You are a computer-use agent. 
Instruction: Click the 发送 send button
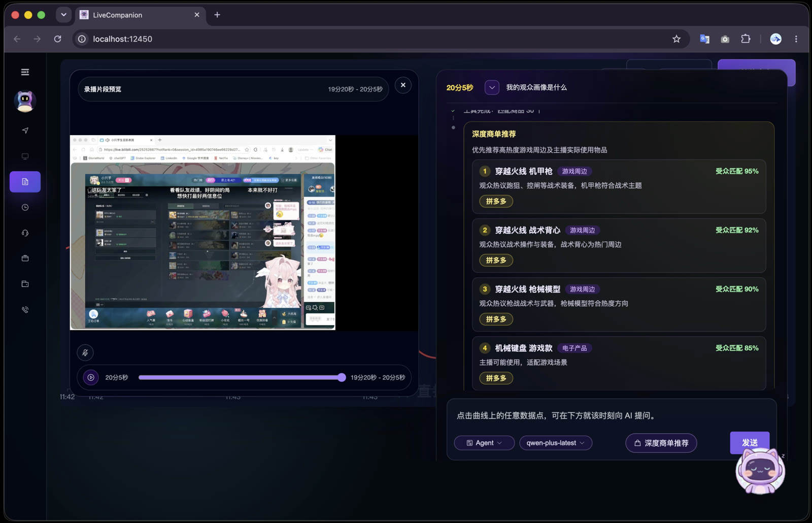tap(750, 443)
